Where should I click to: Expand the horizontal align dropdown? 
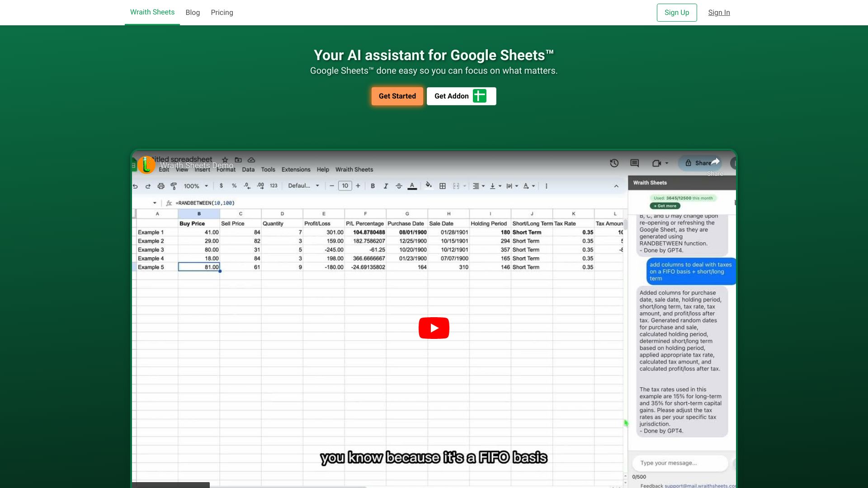[478, 186]
